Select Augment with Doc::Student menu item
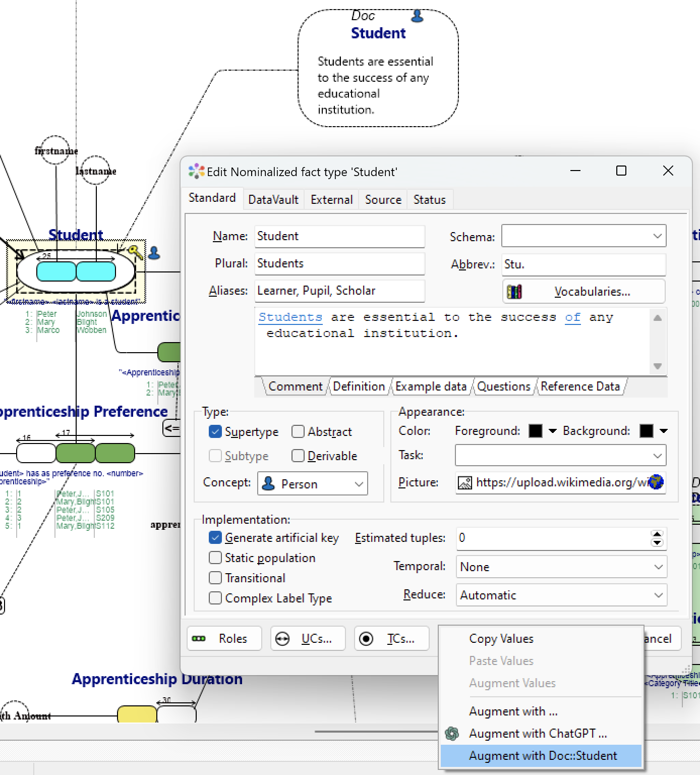This screenshot has width=700, height=775. (x=543, y=755)
